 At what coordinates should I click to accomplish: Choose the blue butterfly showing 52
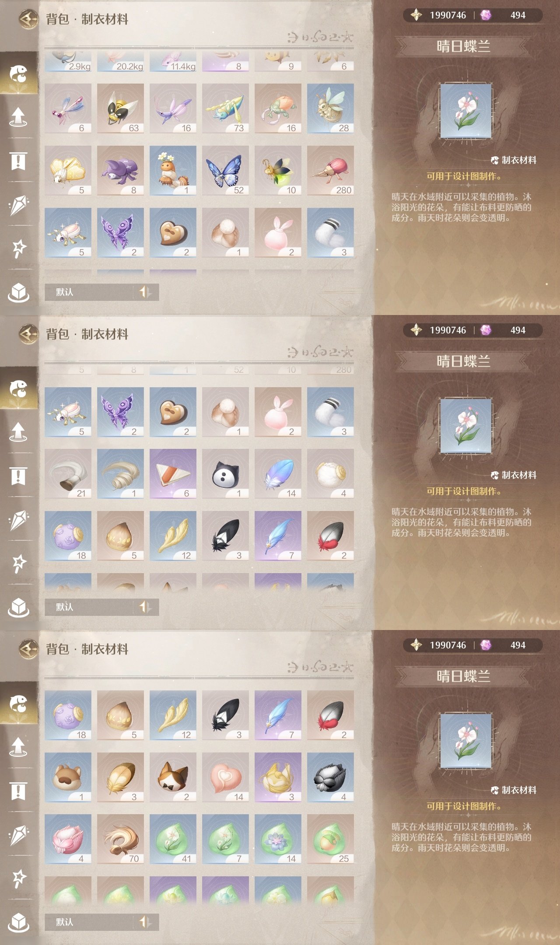[x=225, y=171]
